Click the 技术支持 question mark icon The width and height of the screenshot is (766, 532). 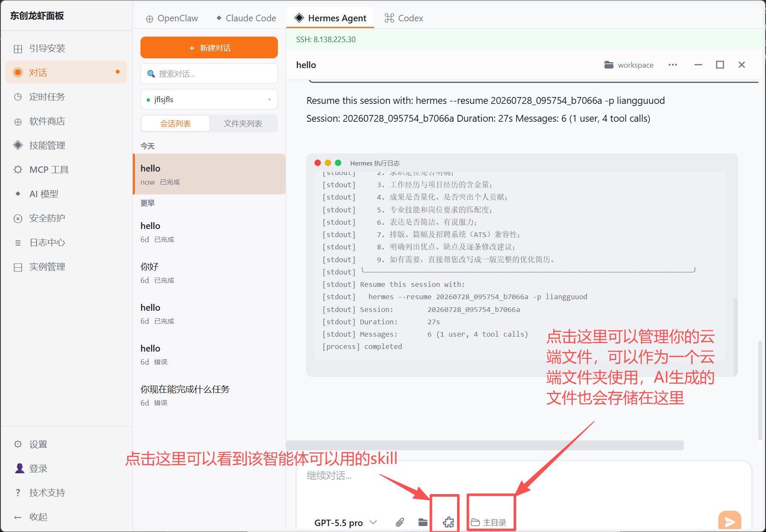tap(18, 492)
